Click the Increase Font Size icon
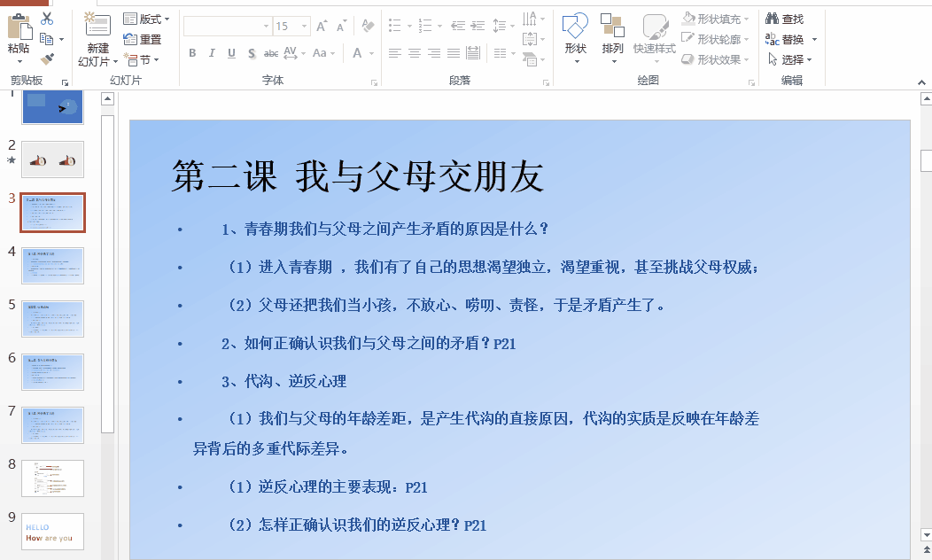Image resolution: width=932 pixels, height=560 pixels. (320, 27)
